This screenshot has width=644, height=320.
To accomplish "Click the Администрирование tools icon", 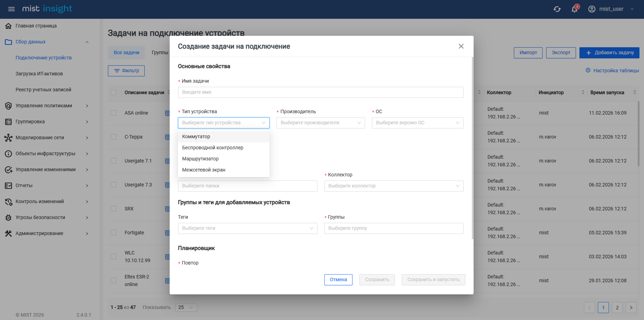I will click(x=8, y=234).
